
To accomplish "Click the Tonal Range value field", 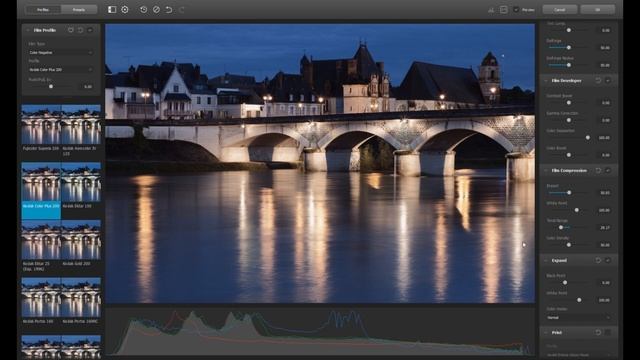I will [x=604, y=228].
